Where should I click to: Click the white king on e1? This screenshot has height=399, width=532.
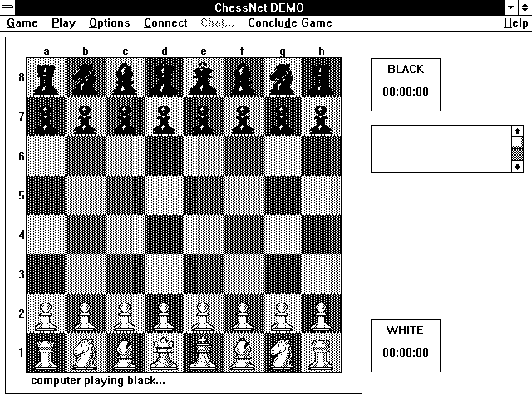[203, 352]
